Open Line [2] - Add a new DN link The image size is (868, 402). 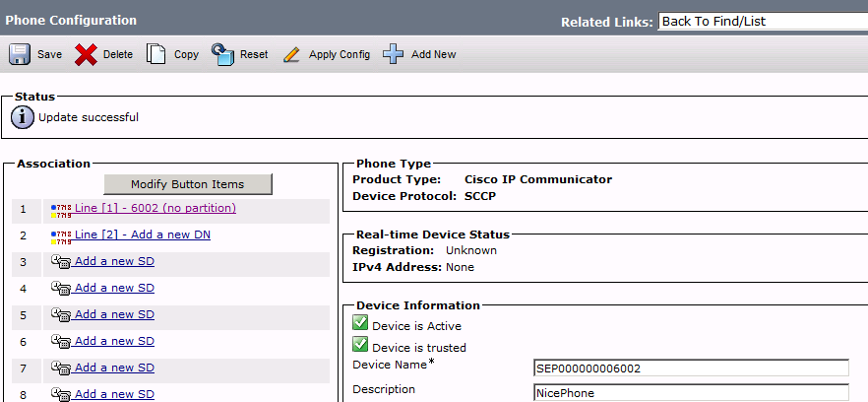[x=143, y=234]
